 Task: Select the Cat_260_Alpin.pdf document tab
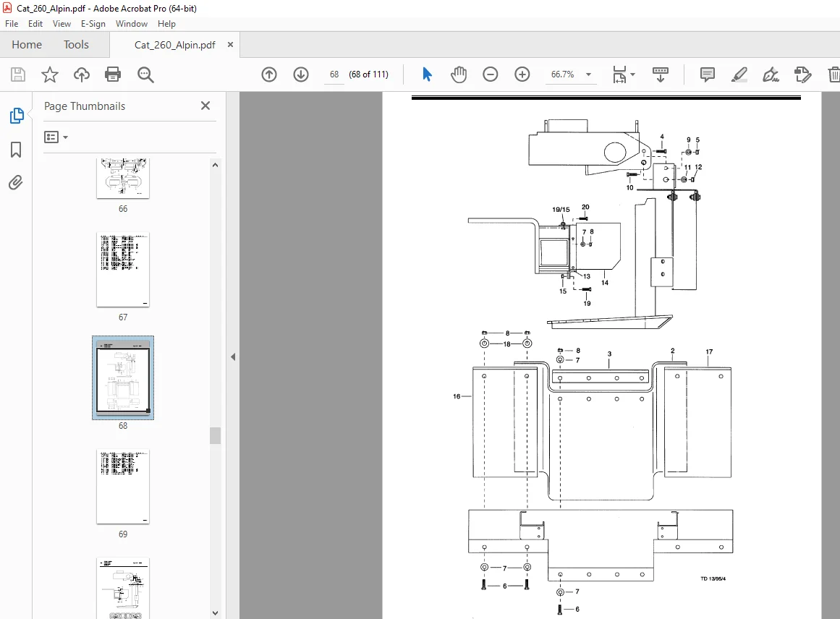(x=174, y=45)
